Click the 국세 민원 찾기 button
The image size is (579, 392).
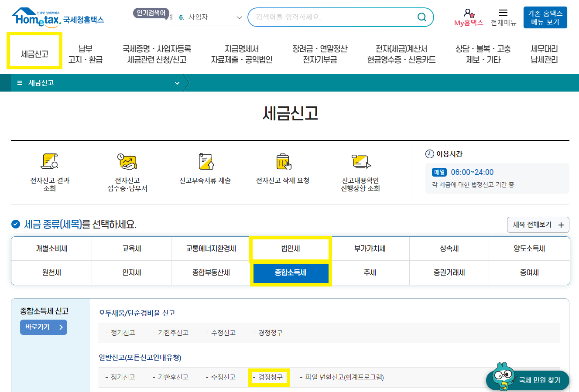528,380
